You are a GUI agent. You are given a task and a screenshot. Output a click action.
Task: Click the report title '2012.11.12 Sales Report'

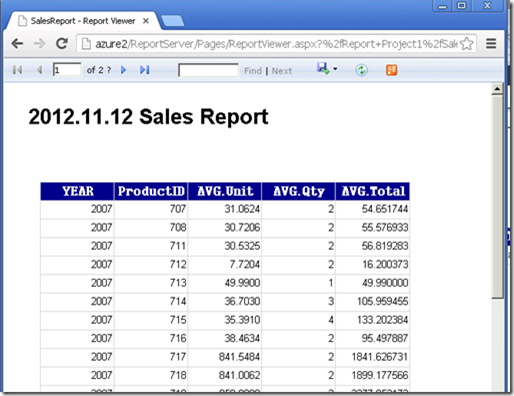[x=148, y=117]
